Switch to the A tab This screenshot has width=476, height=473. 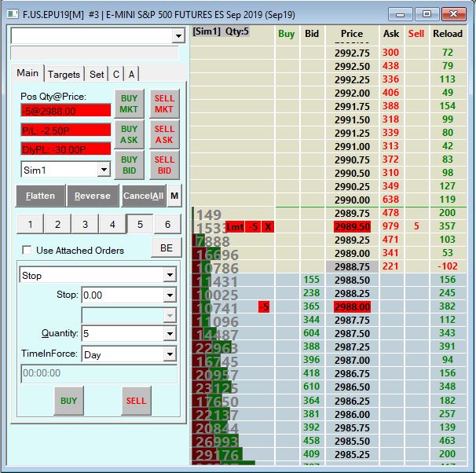click(x=131, y=74)
